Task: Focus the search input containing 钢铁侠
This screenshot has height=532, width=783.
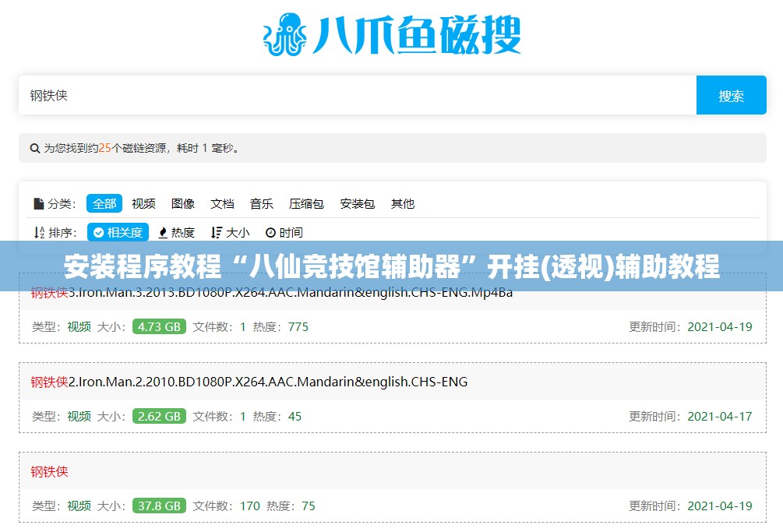Action: [358, 95]
